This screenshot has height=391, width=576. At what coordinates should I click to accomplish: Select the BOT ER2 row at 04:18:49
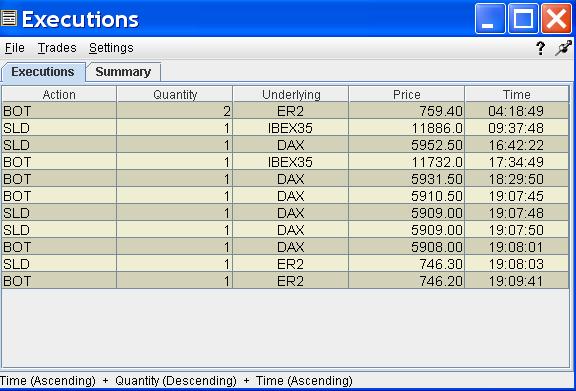[x=285, y=111]
